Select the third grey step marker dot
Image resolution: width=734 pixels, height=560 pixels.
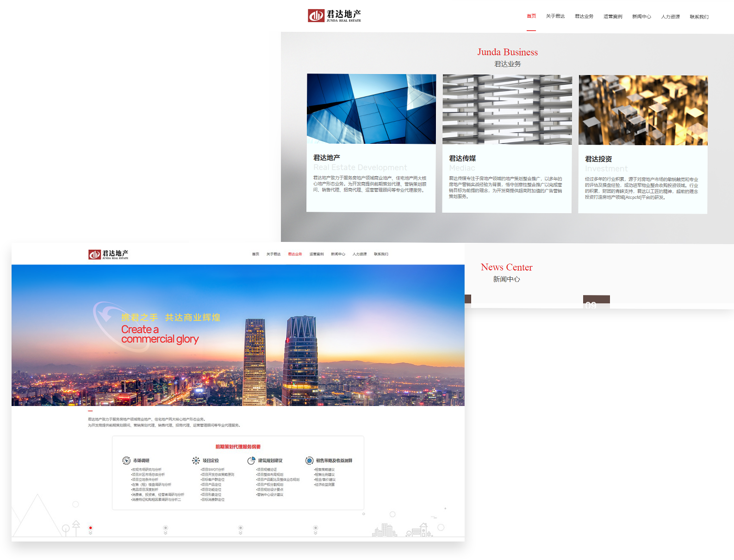[x=241, y=528]
